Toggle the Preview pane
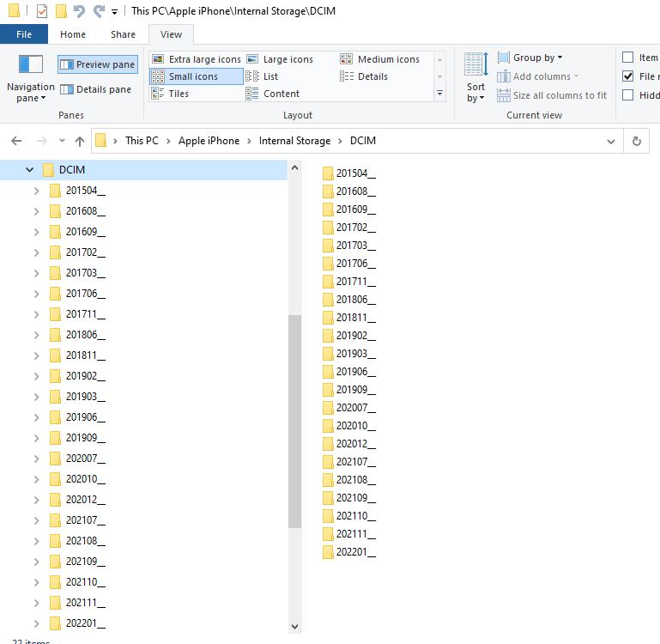The width and height of the screenshot is (660, 644). click(98, 64)
